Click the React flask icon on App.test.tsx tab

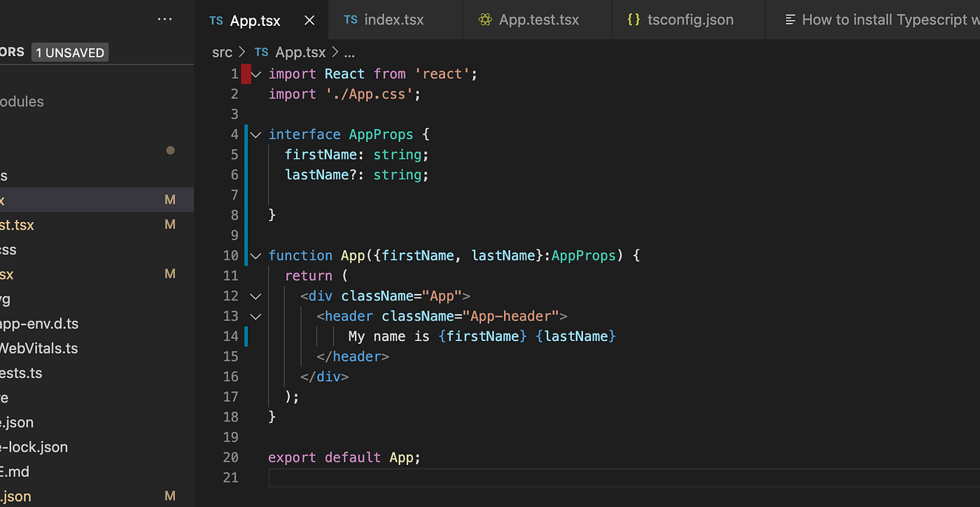coord(485,20)
